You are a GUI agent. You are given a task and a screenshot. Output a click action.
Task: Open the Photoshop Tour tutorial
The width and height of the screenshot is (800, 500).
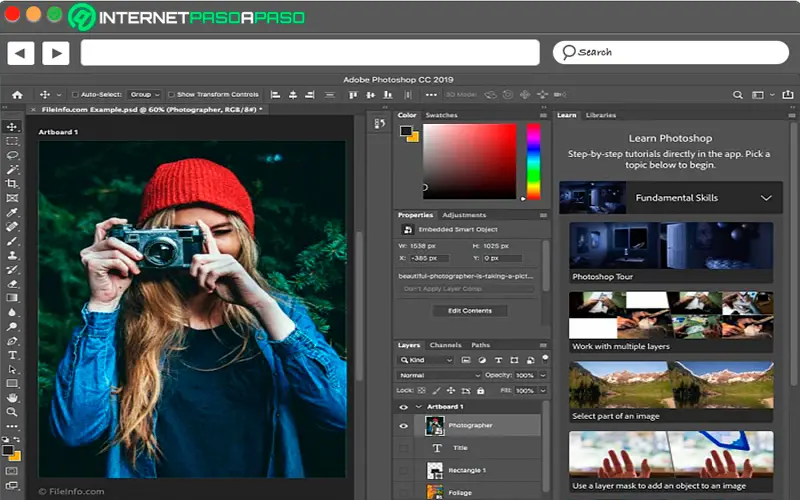(x=671, y=252)
